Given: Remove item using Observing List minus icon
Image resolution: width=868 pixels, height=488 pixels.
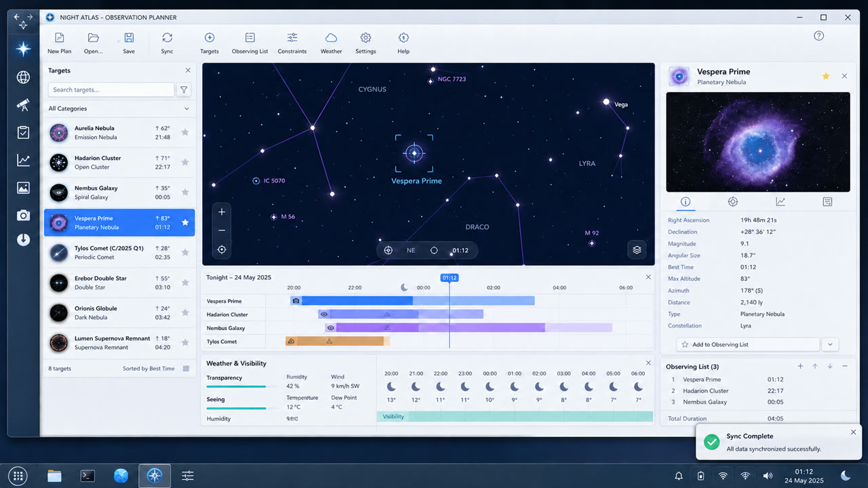Looking at the screenshot, I should point(845,367).
